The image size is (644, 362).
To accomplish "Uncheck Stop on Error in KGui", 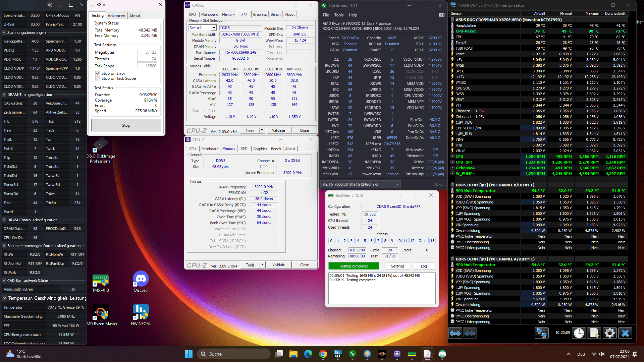I will [98, 73].
